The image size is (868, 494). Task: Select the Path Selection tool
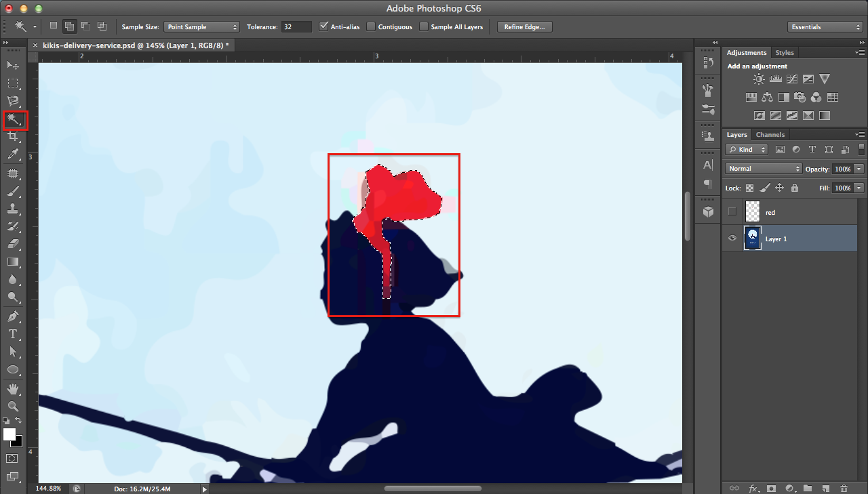tap(13, 352)
